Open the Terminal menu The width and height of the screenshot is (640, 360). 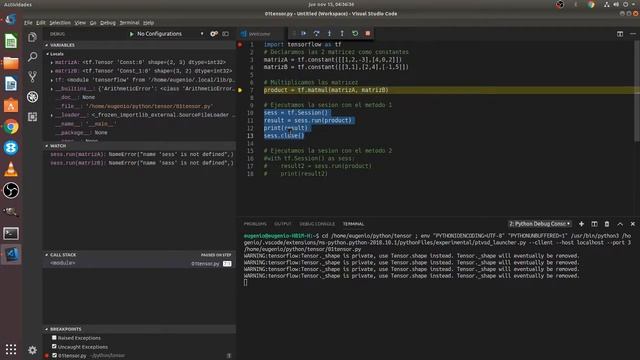coord(129,23)
